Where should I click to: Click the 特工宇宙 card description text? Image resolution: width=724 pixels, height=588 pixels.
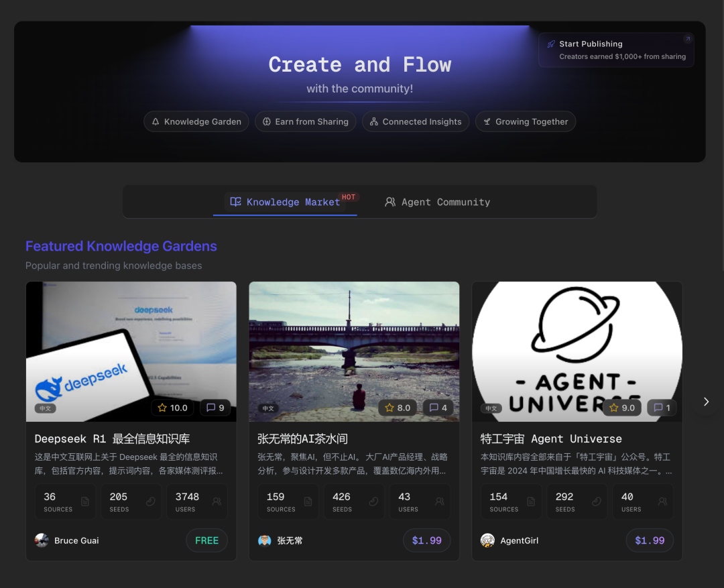[577, 464]
